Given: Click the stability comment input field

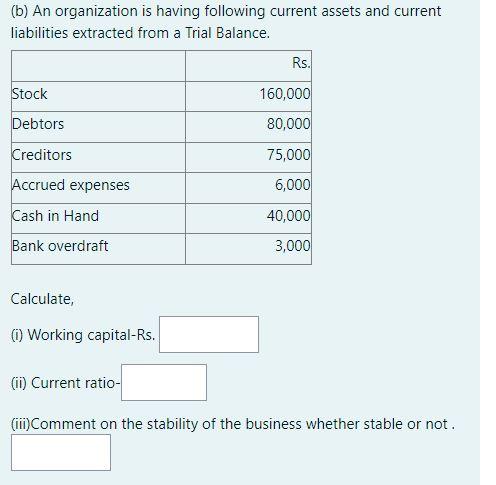Looking at the screenshot, I should pos(61,452).
